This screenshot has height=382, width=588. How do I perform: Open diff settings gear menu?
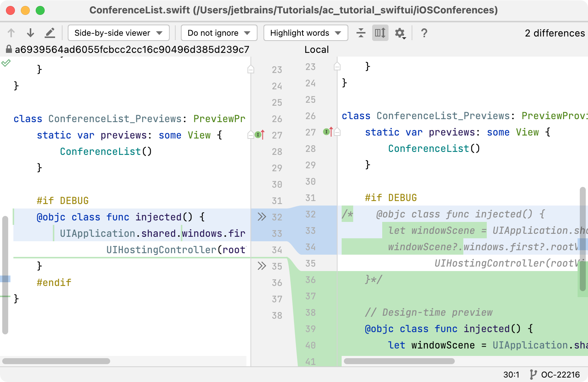pyautogui.click(x=400, y=33)
